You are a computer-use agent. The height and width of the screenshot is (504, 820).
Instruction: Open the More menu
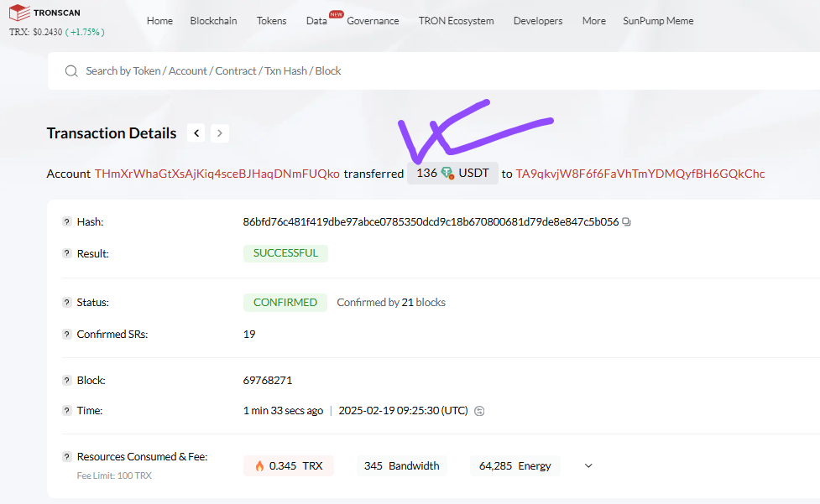pos(594,21)
